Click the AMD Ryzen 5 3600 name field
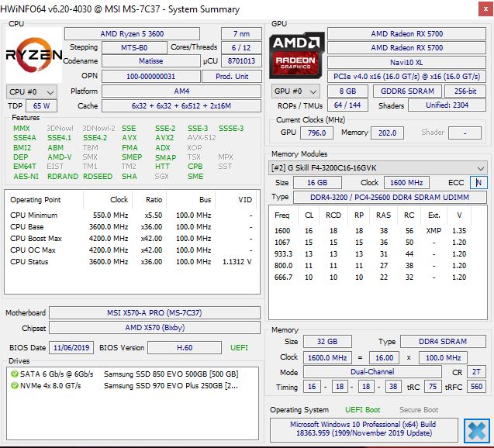This screenshot has width=494, height=448. tap(132, 33)
